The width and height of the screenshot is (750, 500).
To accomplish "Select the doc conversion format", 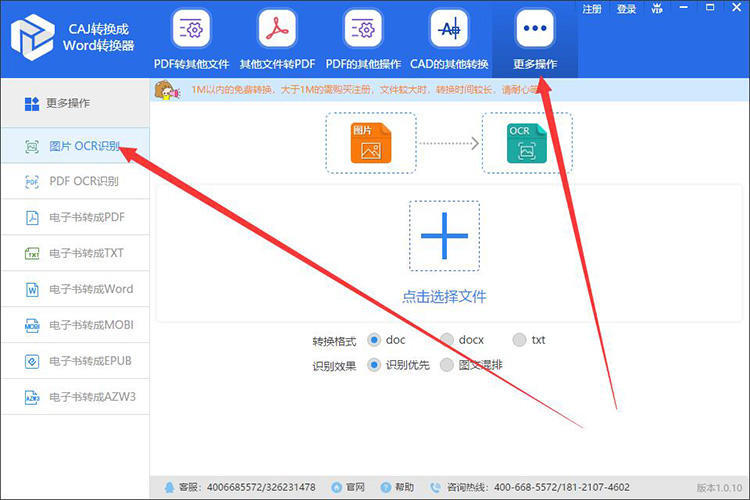I will (374, 340).
